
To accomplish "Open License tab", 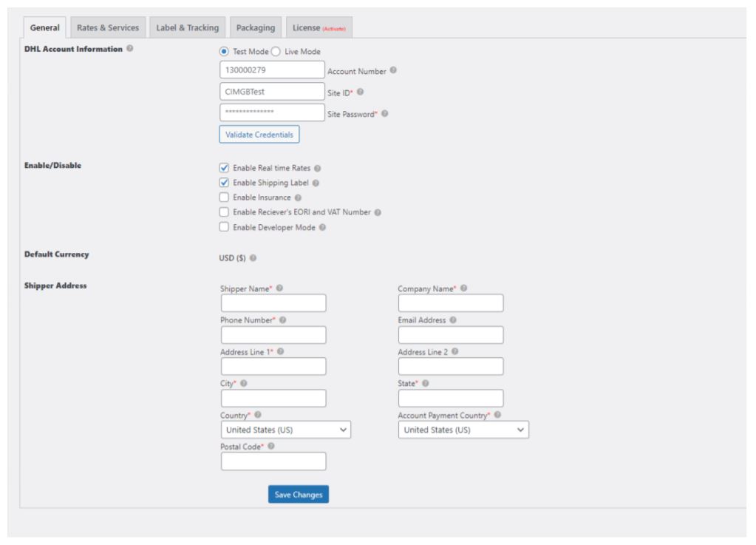I will coord(319,27).
